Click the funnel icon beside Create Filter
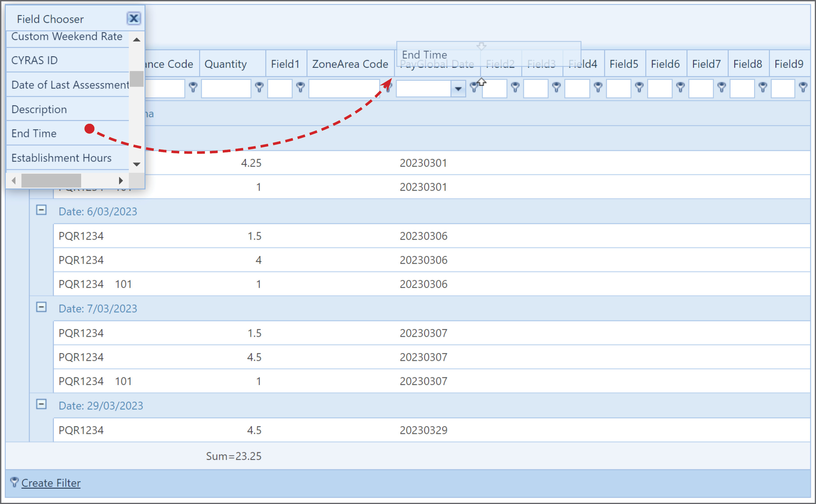The width and height of the screenshot is (816, 504). click(x=14, y=482)
